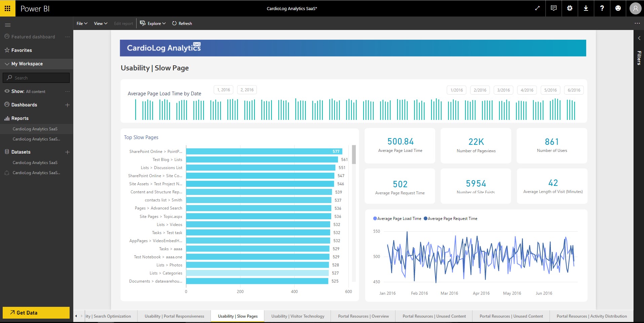The image size is (644, 323).
Task: Click Average Page Load Time legend swatch
Action: click(x=375, y=219)
